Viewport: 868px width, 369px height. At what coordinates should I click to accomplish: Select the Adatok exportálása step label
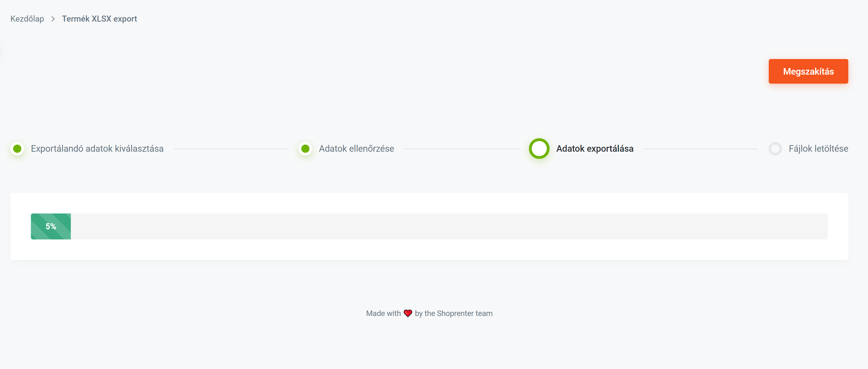click(595, 149)
